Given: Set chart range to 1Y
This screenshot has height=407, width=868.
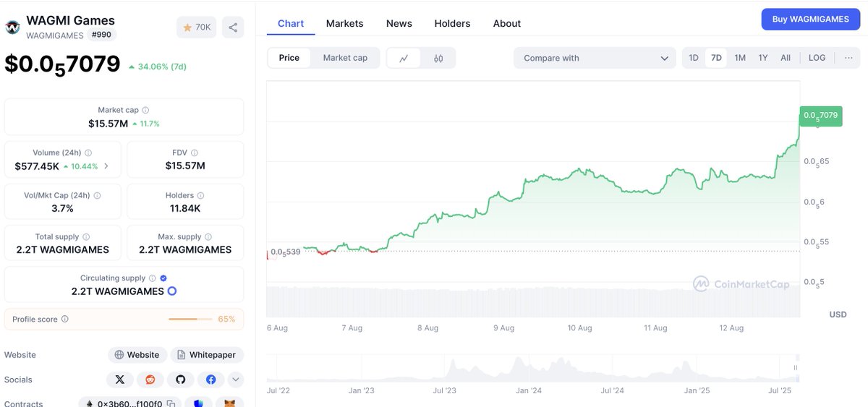Looking at the screenshot, I should pos(763,58).
